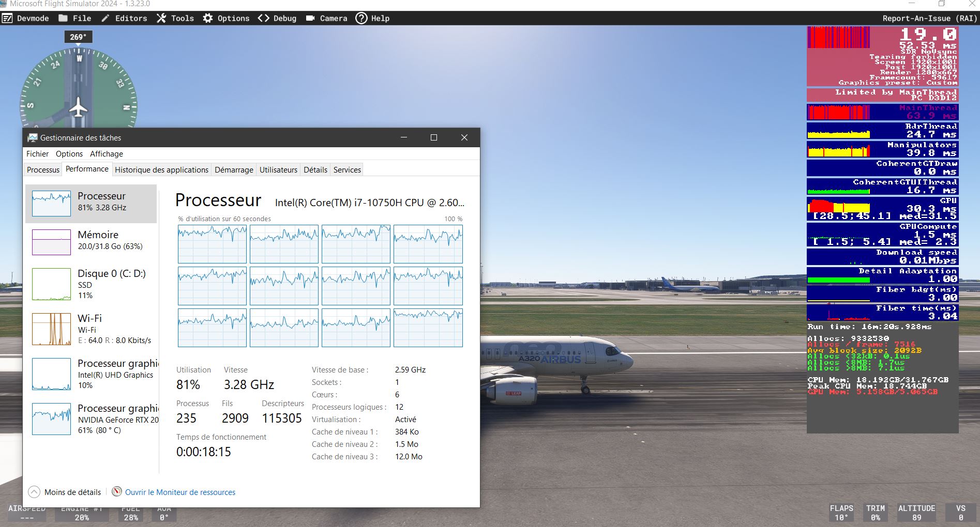
Task: Click the Temps de fonctionnement 0:00:18:15 value
Action: (x=203, y=452)
